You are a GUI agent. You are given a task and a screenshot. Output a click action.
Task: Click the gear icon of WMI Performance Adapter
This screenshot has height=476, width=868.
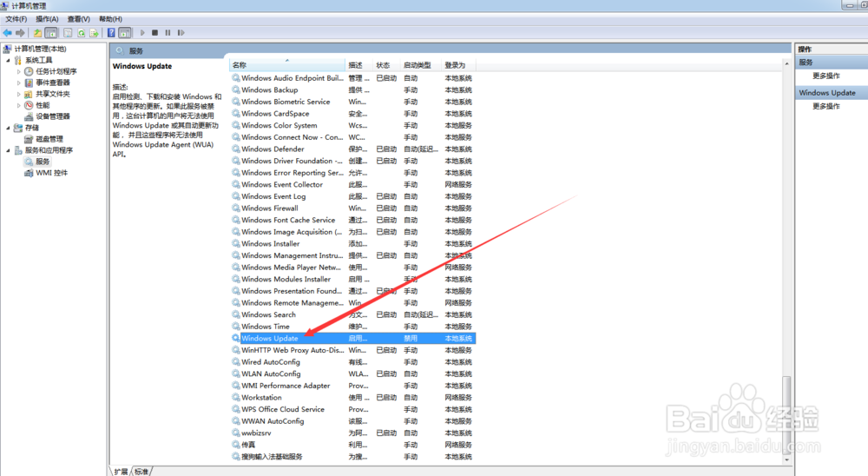236,386
